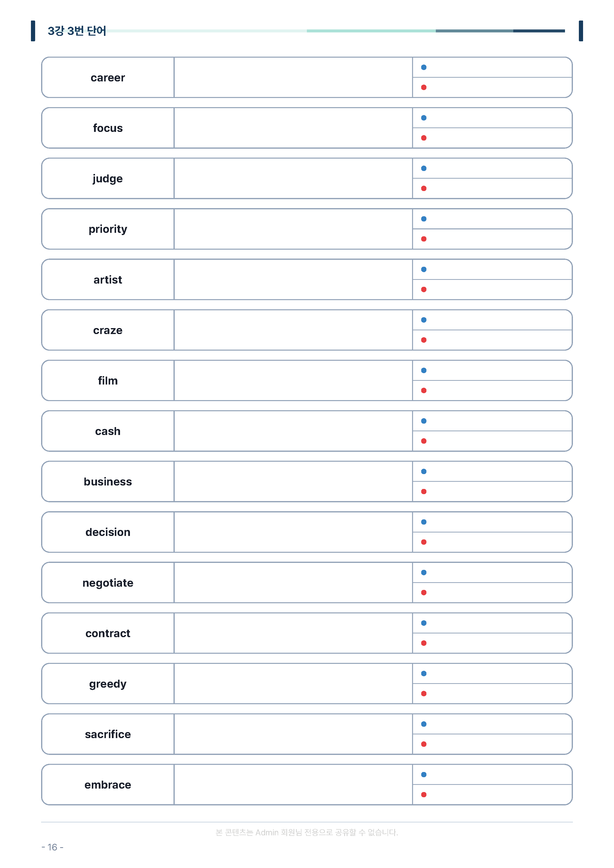The image size is (614, 868).
Task: Click the red dot in the decision row
Action: point(424,542)
